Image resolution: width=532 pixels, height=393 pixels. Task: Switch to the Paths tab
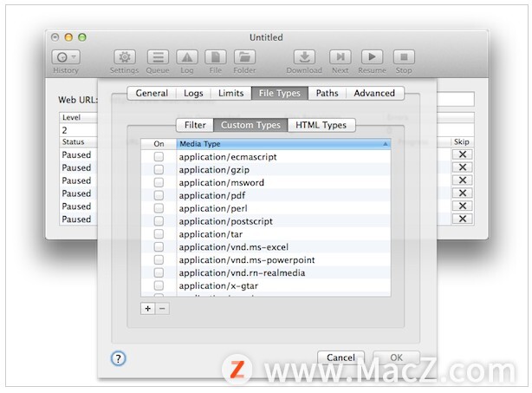pos(327,93)
